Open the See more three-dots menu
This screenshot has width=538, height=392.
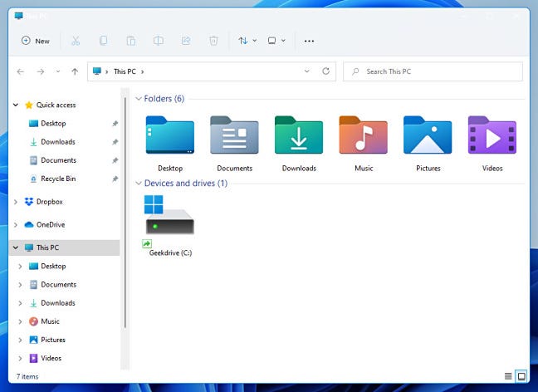309,41
